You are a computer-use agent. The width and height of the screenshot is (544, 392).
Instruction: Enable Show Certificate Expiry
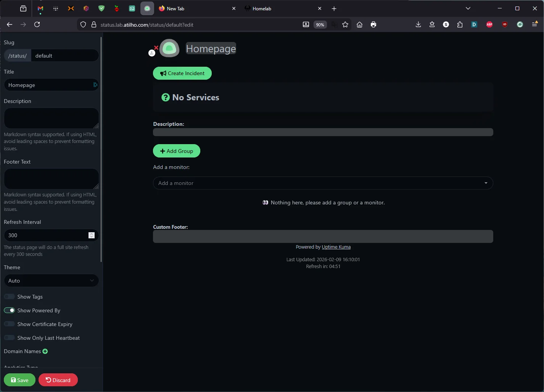tap(9, 324)
